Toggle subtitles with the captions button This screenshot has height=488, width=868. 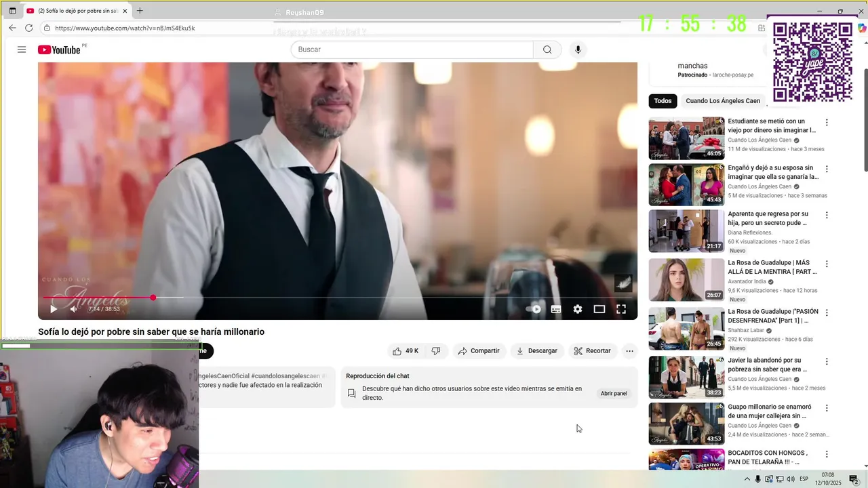pyautogui.click(x=556, y=309)
